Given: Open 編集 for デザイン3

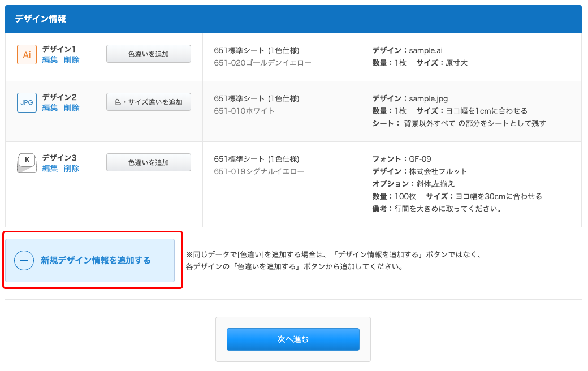Looking at the screenshot, I should (49, 168).
